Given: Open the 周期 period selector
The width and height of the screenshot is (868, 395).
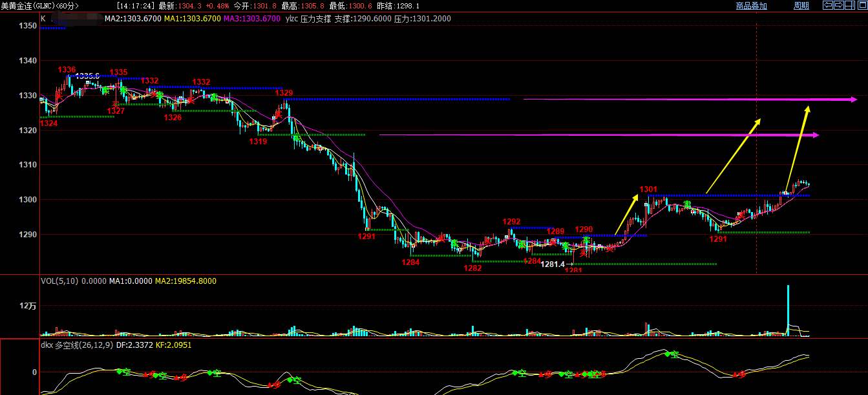Looking at the screenshot, I should (x=801, y=6).
